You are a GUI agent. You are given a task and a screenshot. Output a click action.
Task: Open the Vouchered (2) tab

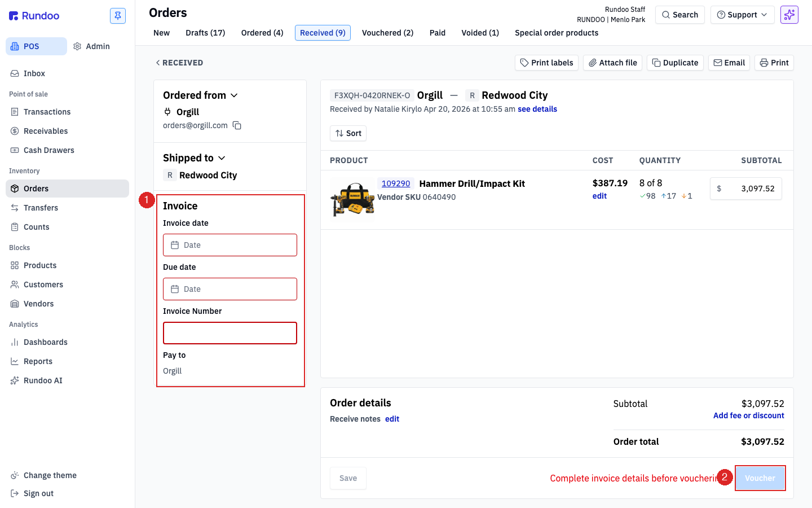[387, 33]
